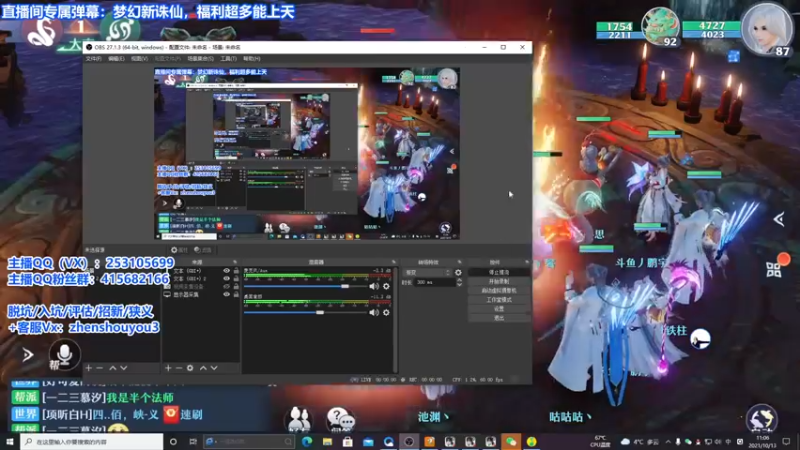Image resolution: width=800 pixels, height=450 pixels.
Task: Click the green pet portrait level 92
Action: [x=661, y=26]
